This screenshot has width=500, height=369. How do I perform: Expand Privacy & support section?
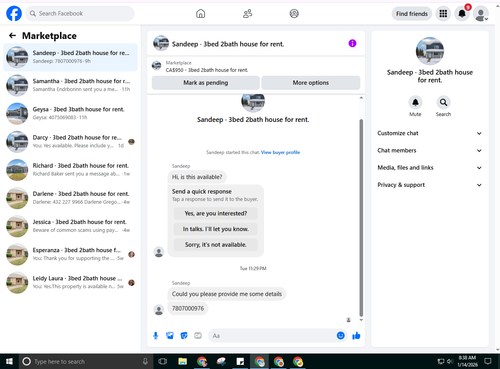(430, 185)
